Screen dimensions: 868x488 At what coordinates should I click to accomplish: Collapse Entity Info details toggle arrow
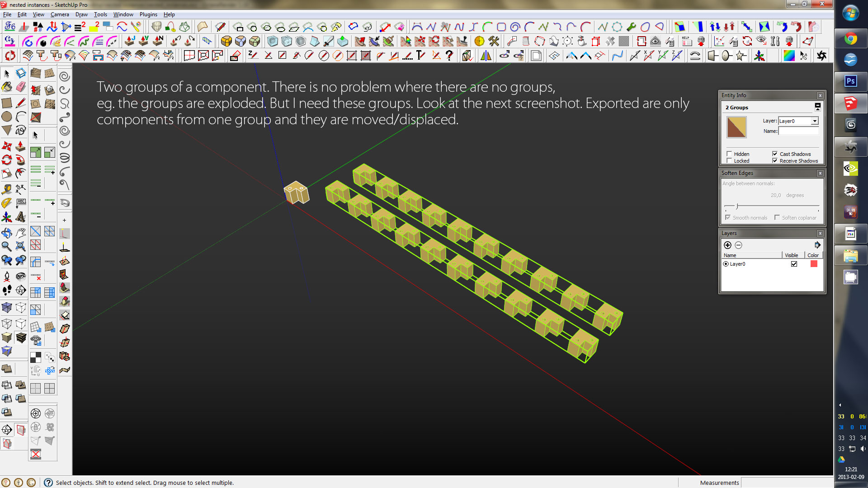(x=817, y=107)
